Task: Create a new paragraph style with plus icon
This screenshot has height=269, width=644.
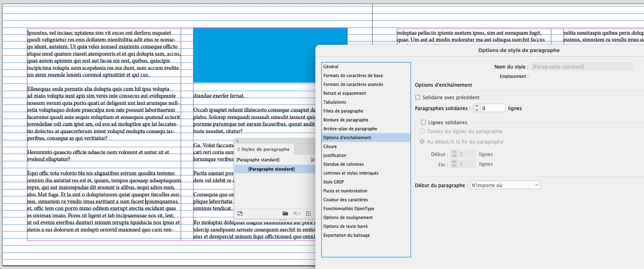Action: (x=308, y=213)
